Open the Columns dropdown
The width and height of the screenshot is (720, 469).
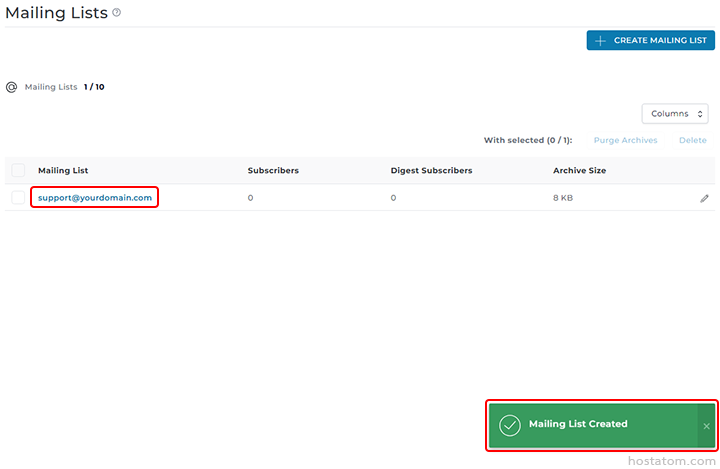click(674, 114)
